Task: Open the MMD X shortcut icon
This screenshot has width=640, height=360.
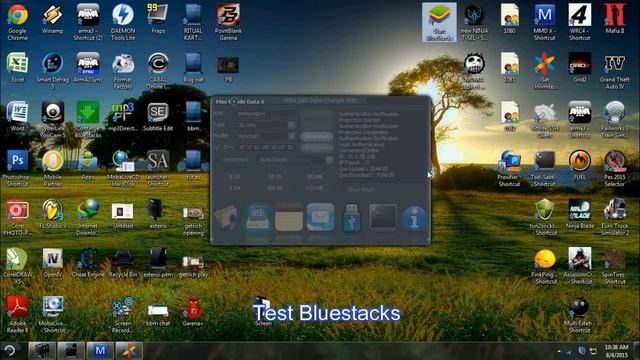Action: (x=544, y=22)
